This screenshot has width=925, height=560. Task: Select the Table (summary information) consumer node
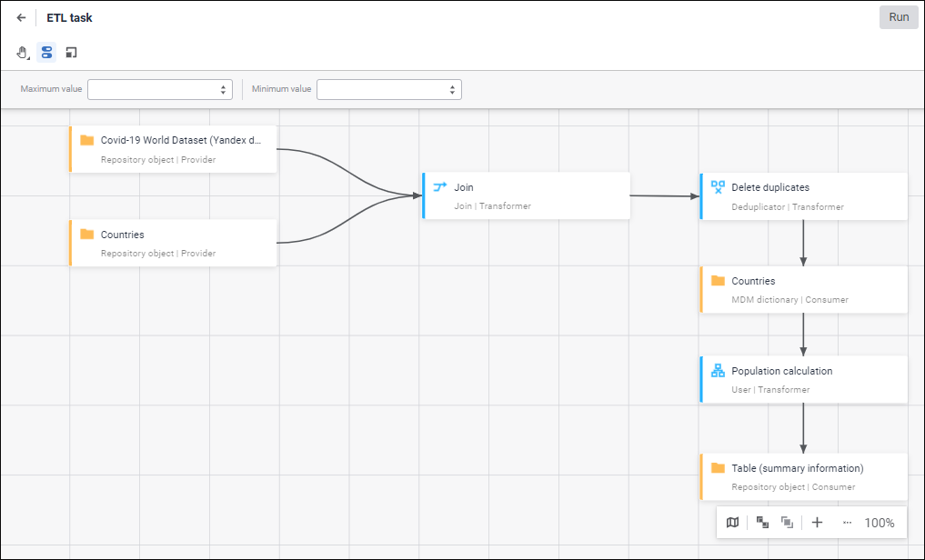[x=804, y=476]
